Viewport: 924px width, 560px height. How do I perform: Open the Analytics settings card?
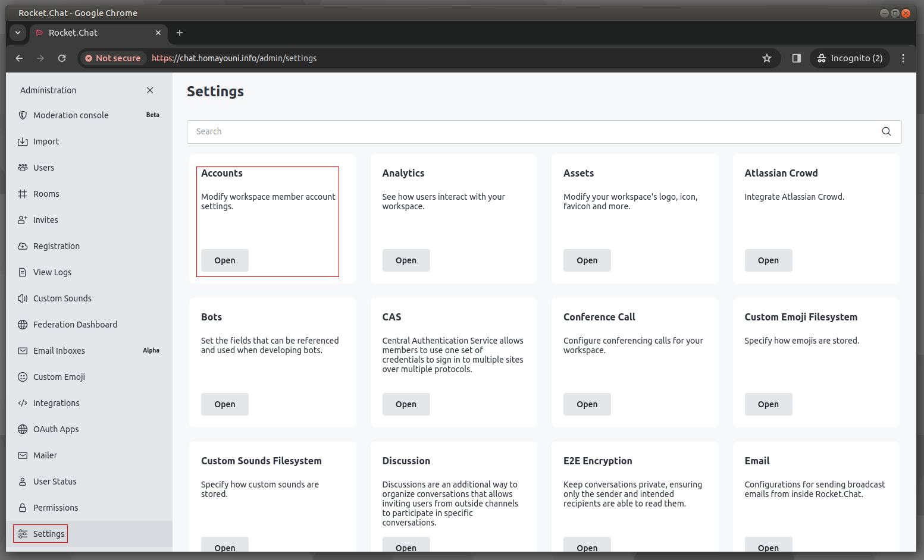click(406, 260)
